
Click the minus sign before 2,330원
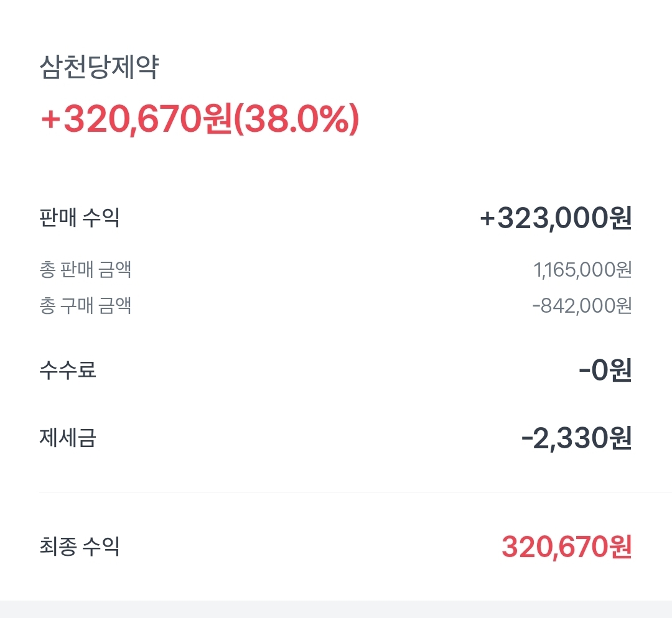tap(527, 438)
